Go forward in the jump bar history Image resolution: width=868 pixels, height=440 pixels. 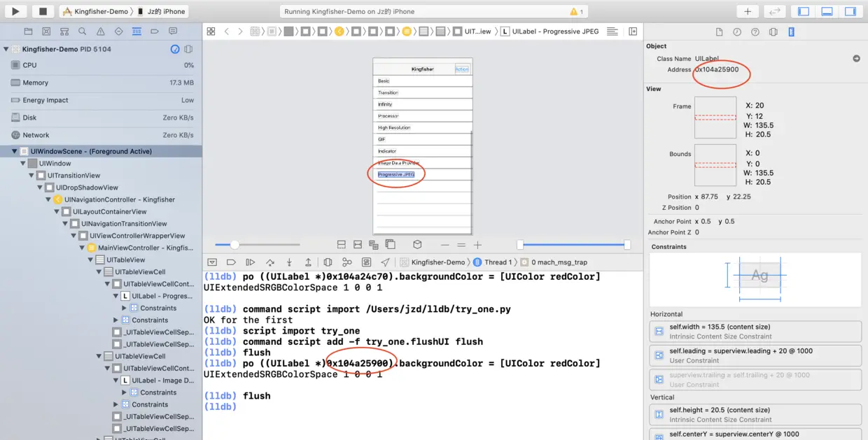point(240,31)
